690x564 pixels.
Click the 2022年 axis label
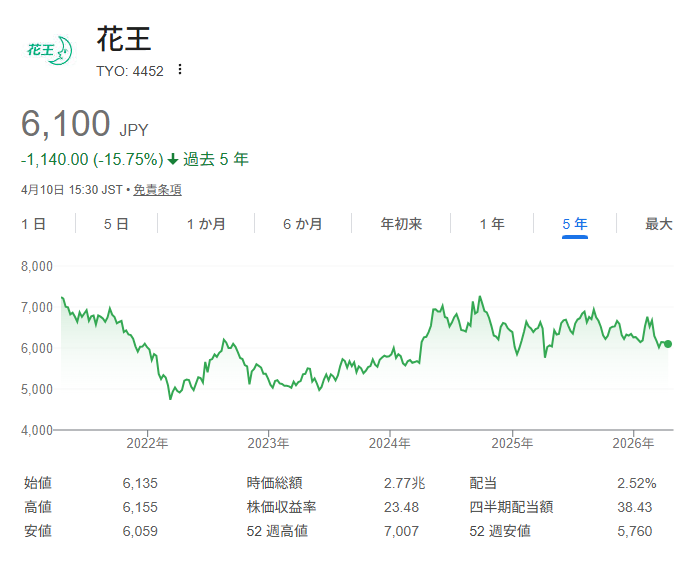point(147,443)
